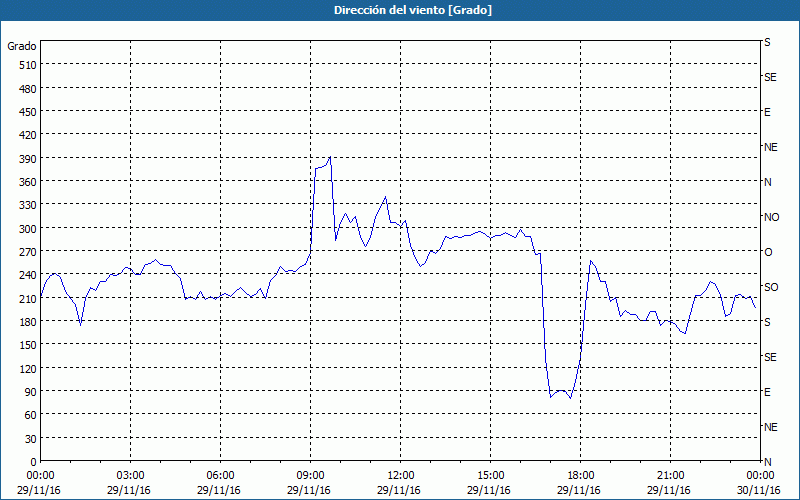
Task: Click the 90 y-axis value
Action: (x=31, y=392)
